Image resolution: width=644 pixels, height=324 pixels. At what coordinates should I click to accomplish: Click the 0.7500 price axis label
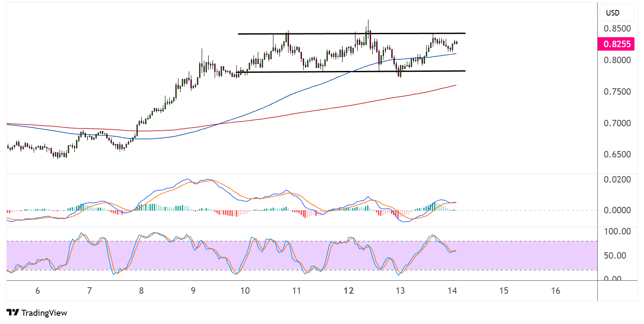618,92
